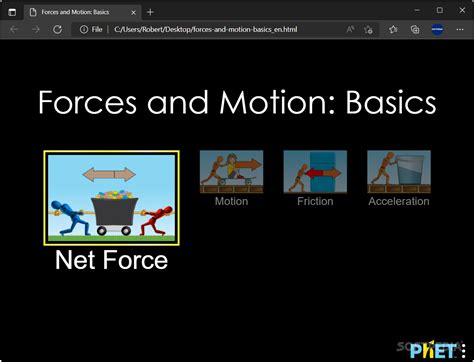Open browser Settings and more menu
Viewport: 474px width, 362px height.
pyautogui.click(x=460, y=30)
